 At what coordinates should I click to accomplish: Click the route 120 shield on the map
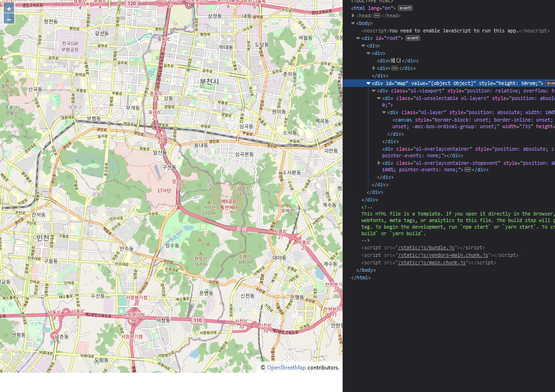132,4
